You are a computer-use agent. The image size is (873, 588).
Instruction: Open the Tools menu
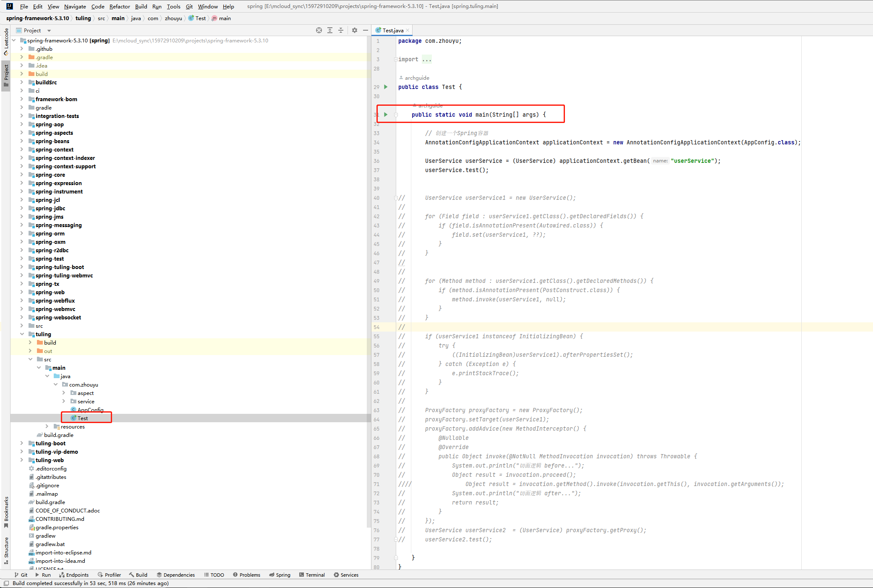(173, 6)
